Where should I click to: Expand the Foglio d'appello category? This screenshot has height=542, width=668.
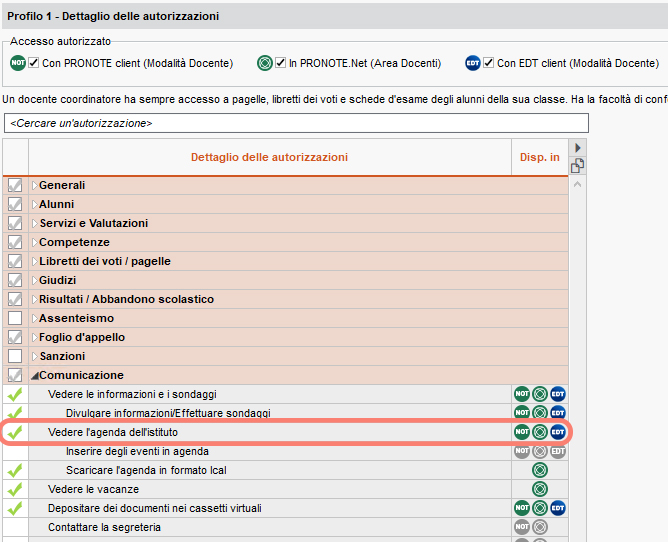coord(35,337)
